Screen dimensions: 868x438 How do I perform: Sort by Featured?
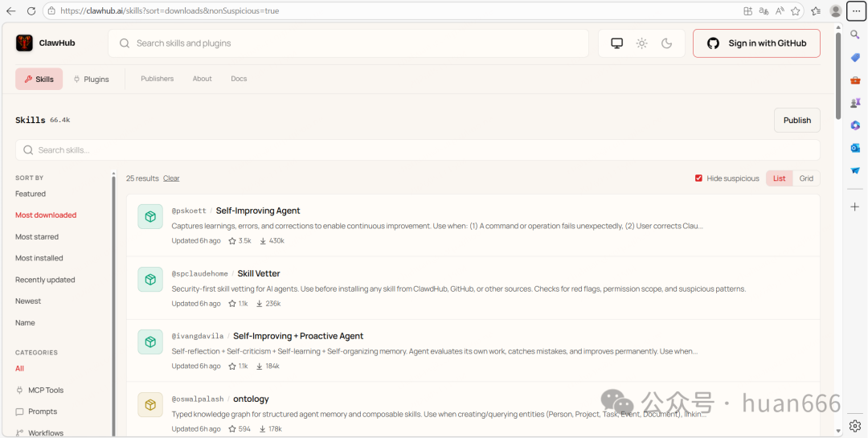click(31, 194)
